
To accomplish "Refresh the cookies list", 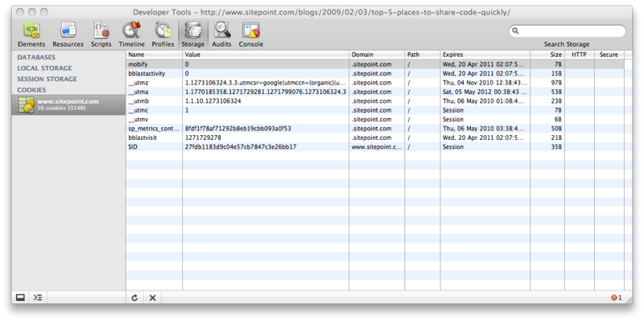I will tap(134, 298).
